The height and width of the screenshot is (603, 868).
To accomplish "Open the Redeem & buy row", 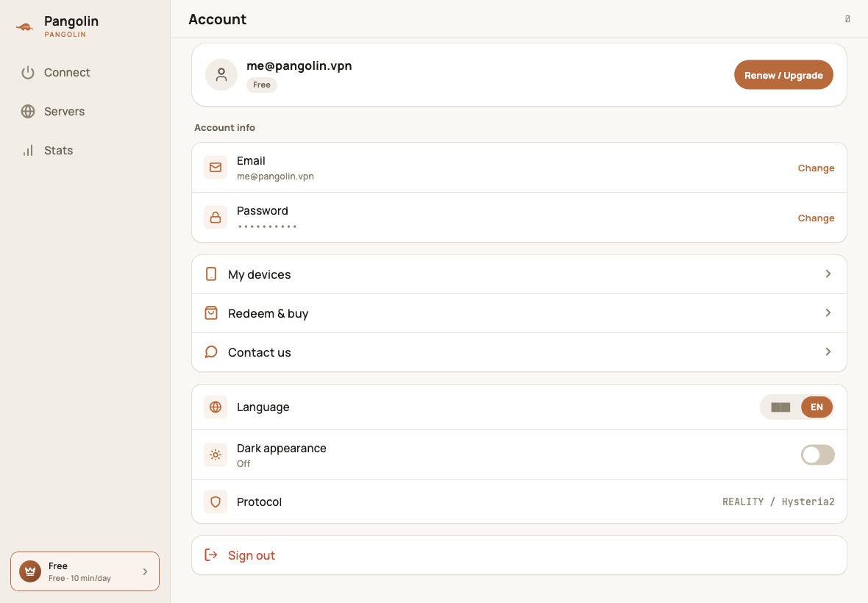I will pos(519,313).
